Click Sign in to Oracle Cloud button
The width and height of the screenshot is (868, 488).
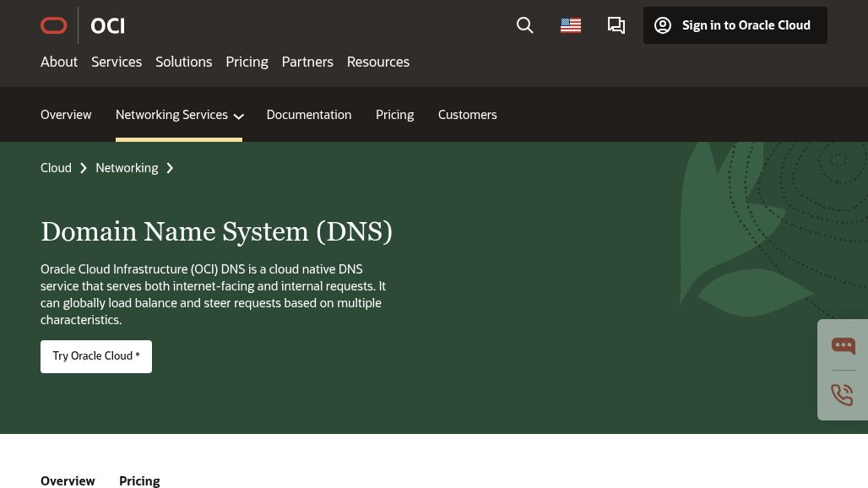click(x=735, y=26)
